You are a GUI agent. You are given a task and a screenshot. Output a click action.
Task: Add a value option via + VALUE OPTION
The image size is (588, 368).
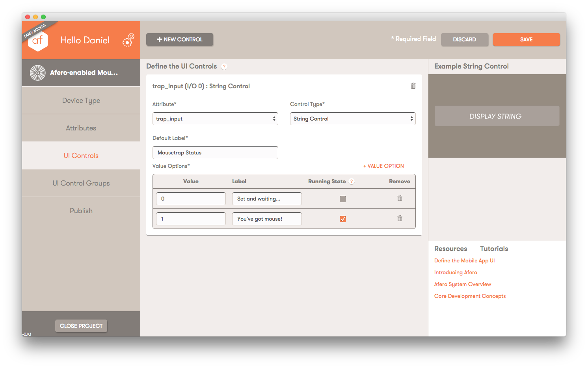[x=383, y=166]
